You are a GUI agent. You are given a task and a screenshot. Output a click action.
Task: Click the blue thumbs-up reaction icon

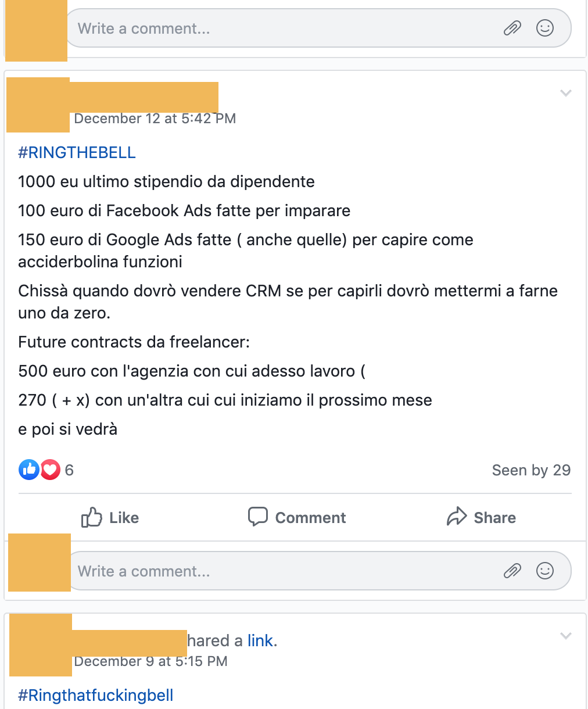pos(29,470)
